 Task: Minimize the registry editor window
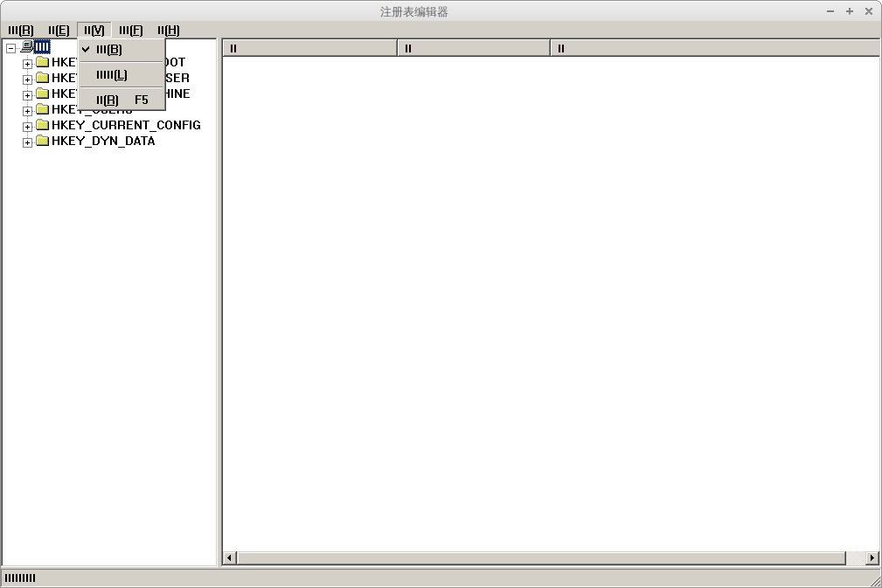(x=830, y=11)
